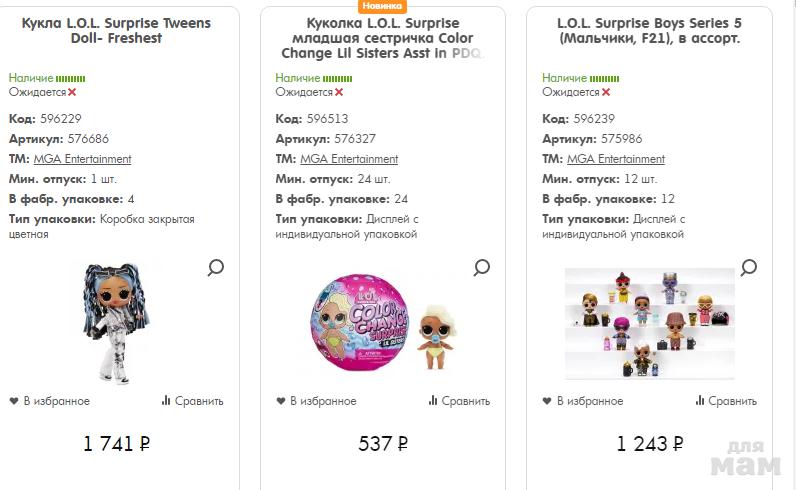Click heart icon on Boys Series 5 card

(547, 401)
